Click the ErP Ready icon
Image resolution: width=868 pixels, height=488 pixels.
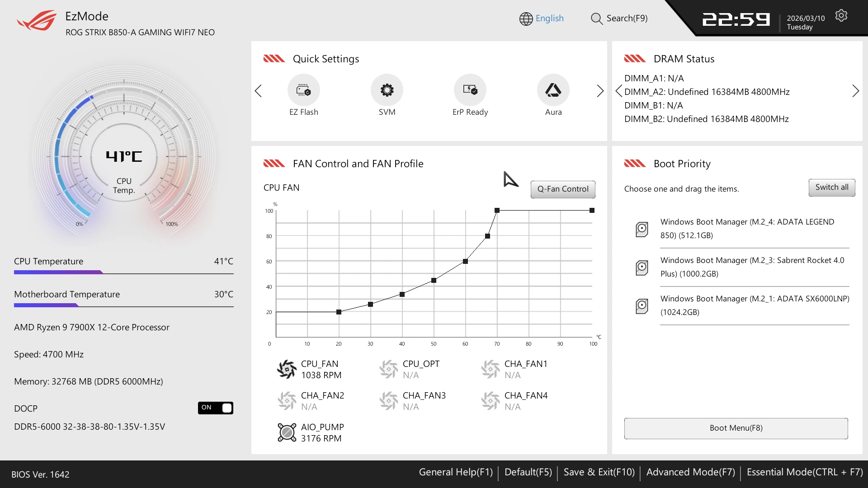pyautogui.click(x=470, y=90)
